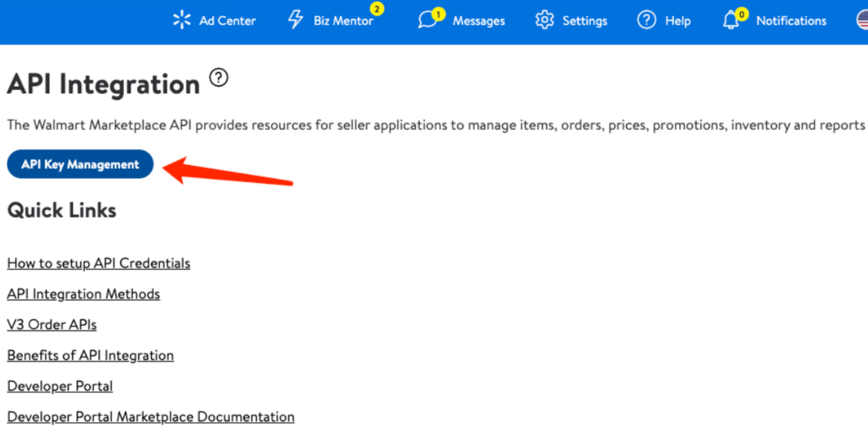Click the speech bubble Messages icon
Screen dimensions: 868x446
point(427,21)
